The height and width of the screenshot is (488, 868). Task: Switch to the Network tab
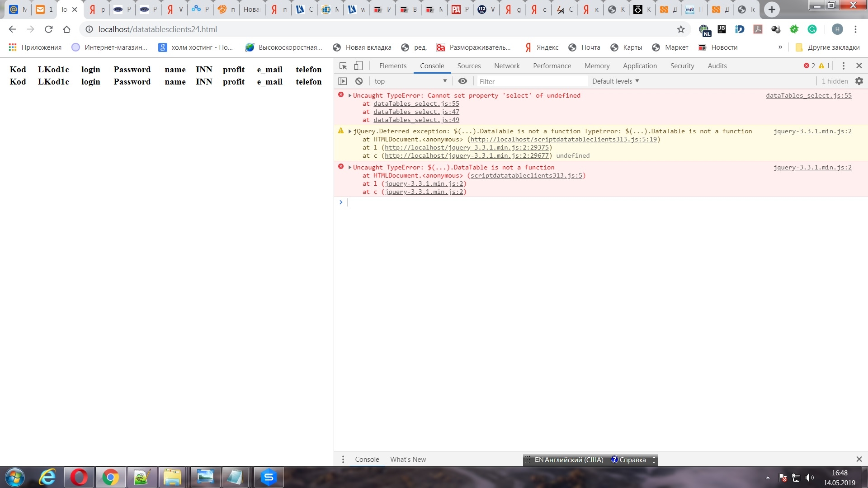point(507,66)
